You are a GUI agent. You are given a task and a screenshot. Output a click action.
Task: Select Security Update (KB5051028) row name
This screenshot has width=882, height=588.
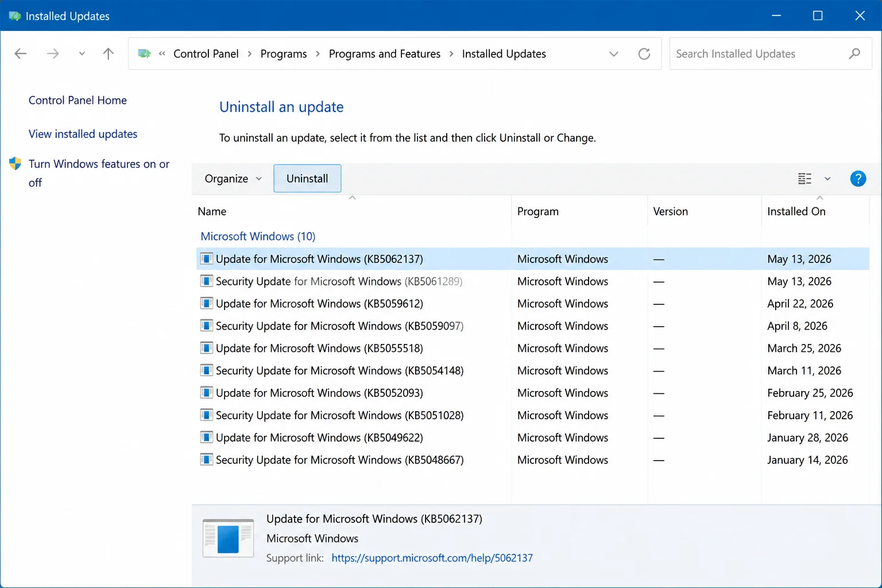339,416
